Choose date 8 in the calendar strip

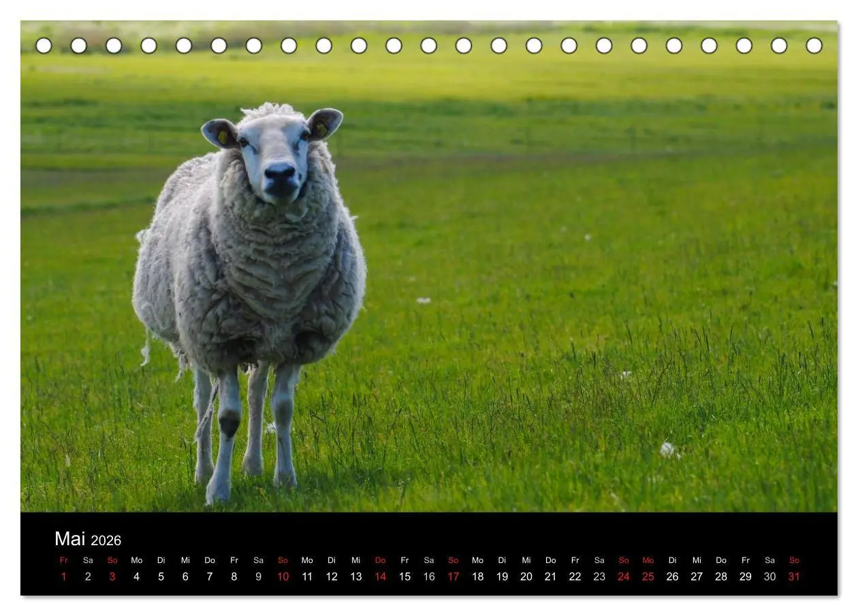point(234,577)
